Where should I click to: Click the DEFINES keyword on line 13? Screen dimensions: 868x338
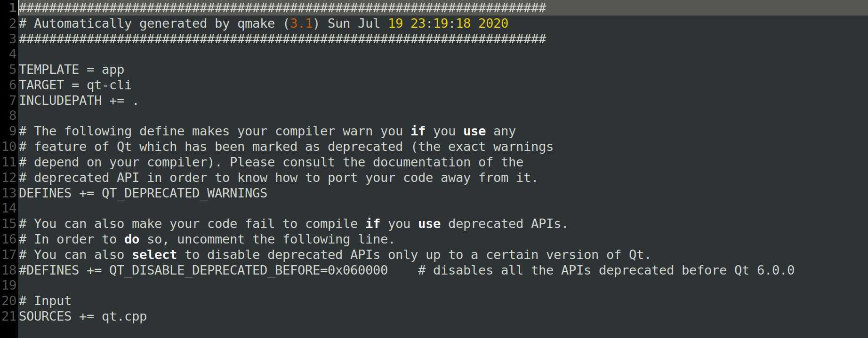click(45, 193)
